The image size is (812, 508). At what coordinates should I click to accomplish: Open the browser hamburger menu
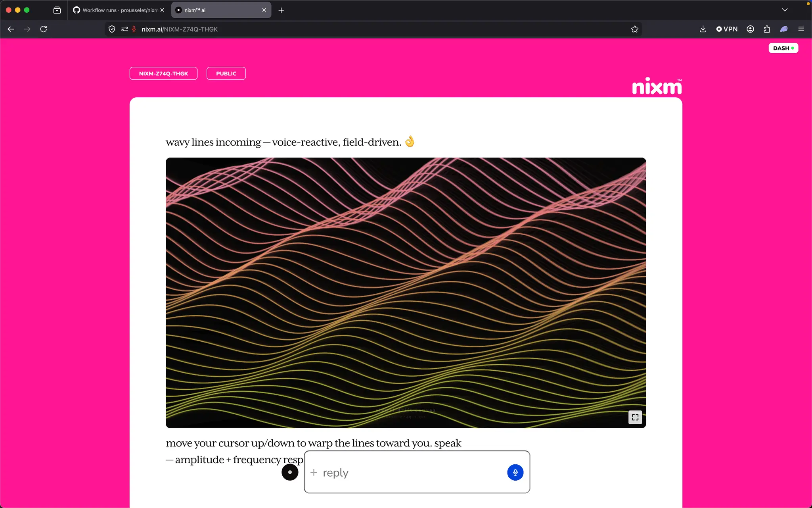click(801, 29)
